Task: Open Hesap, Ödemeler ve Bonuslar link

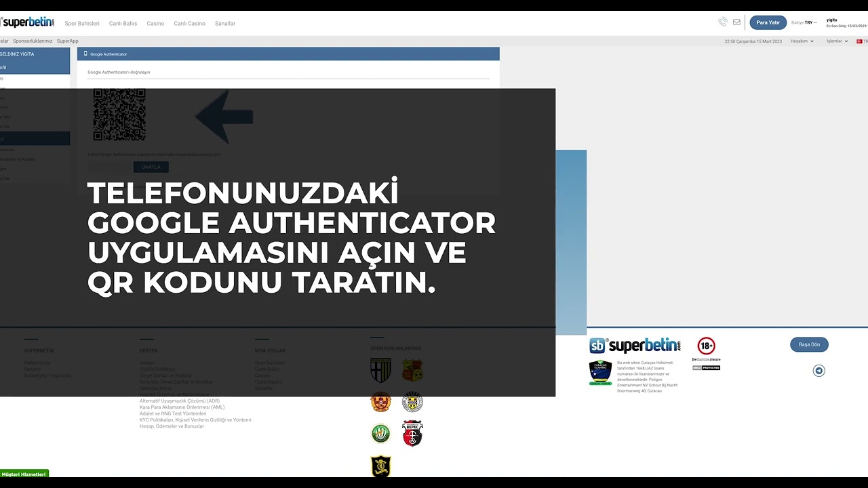Action: coord(172,426)
